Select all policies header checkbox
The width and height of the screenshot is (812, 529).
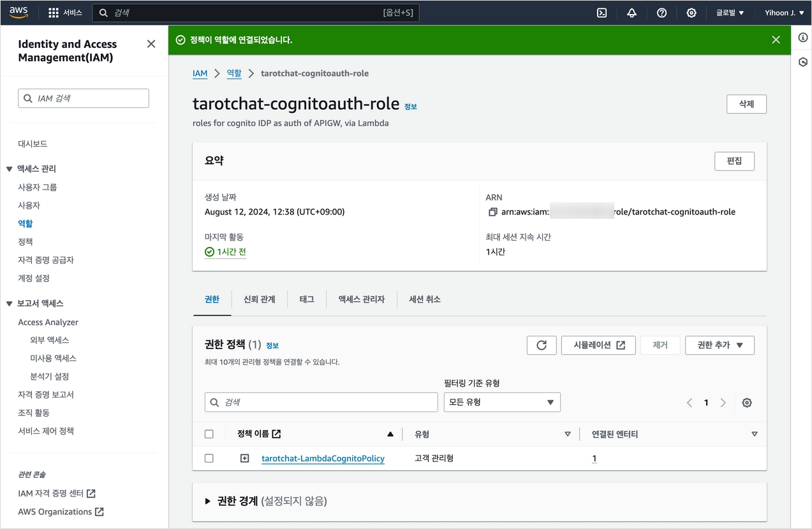(209, 434)
